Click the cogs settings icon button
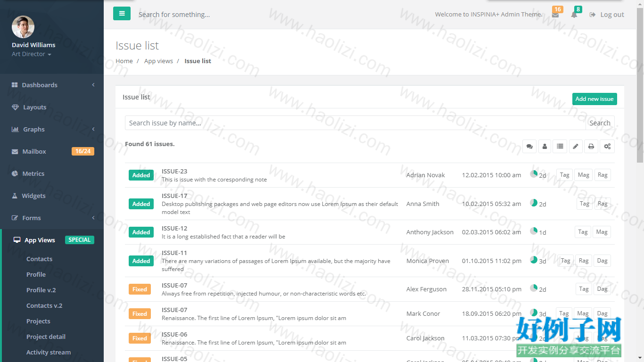The width and height of the screenshot is (644, 362). [x=607, y=146]
